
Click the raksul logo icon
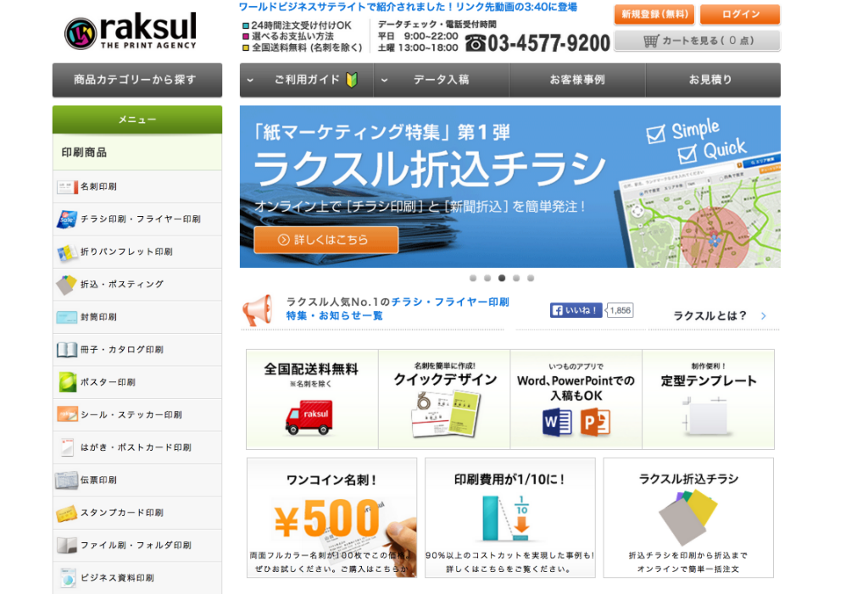point(81,33)
